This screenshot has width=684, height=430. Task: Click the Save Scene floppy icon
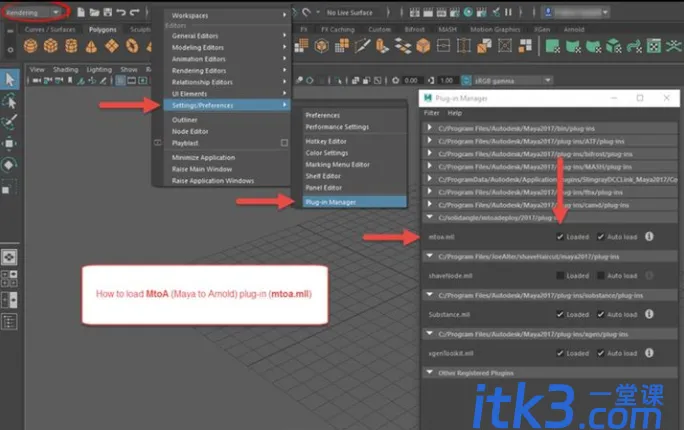[x=108, y=12]
